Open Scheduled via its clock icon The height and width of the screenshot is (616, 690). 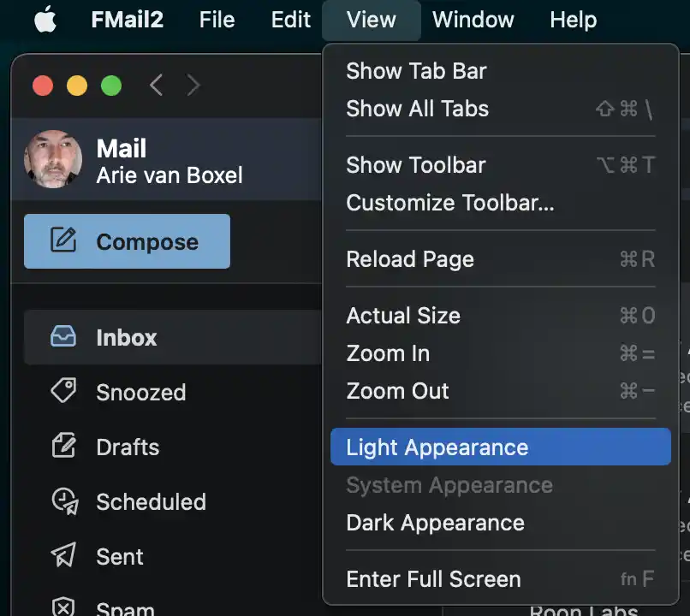pyautogui.click(x=65, y=501)
